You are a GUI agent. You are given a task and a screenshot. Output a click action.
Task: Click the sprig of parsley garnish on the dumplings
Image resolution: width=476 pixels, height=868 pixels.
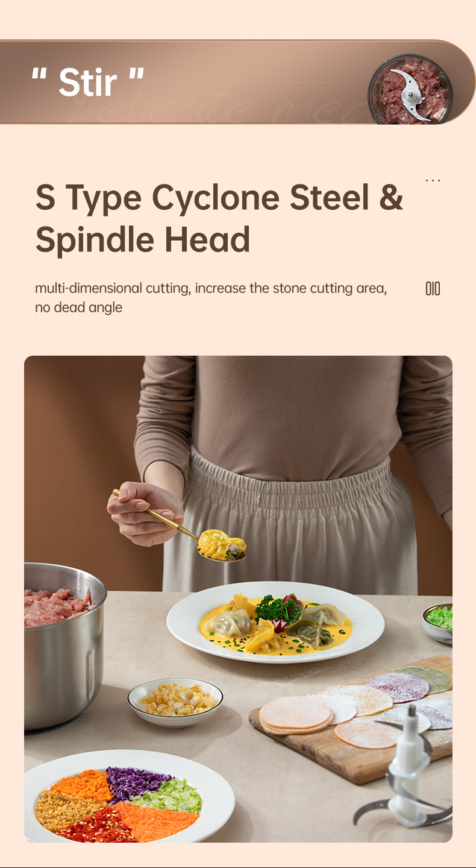tap(277, 611)
